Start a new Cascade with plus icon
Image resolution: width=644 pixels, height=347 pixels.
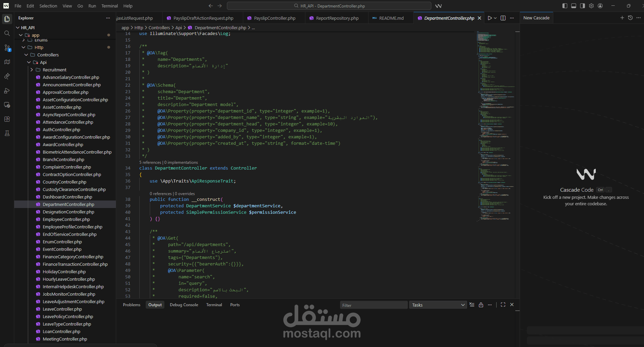click(622, 18)
